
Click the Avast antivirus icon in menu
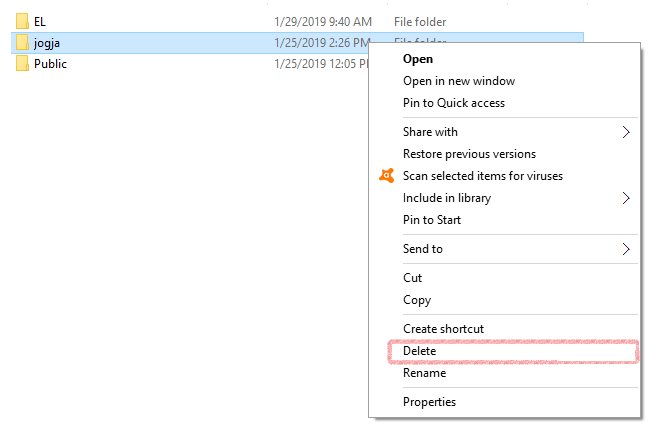[x=387, y=176]
